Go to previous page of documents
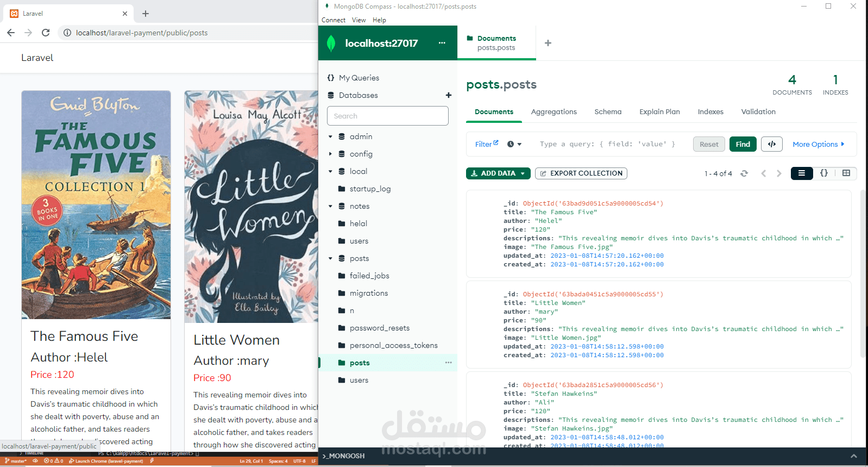The height and width of the screenshot is (467, 868). tap(764, 173)
